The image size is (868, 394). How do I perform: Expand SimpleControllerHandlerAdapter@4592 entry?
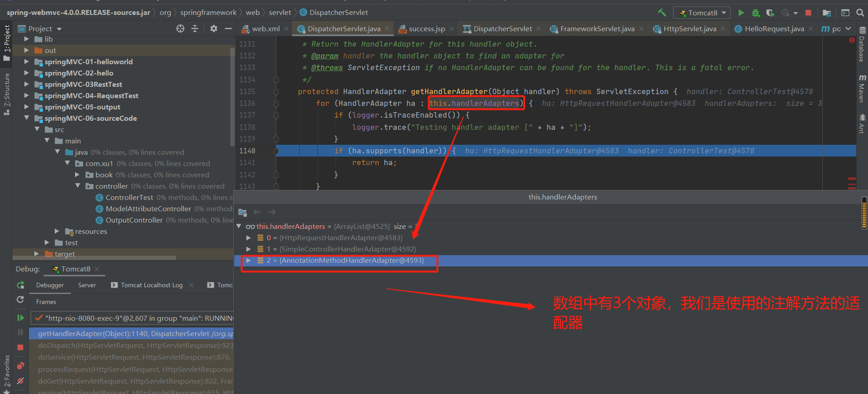(248, 249)
